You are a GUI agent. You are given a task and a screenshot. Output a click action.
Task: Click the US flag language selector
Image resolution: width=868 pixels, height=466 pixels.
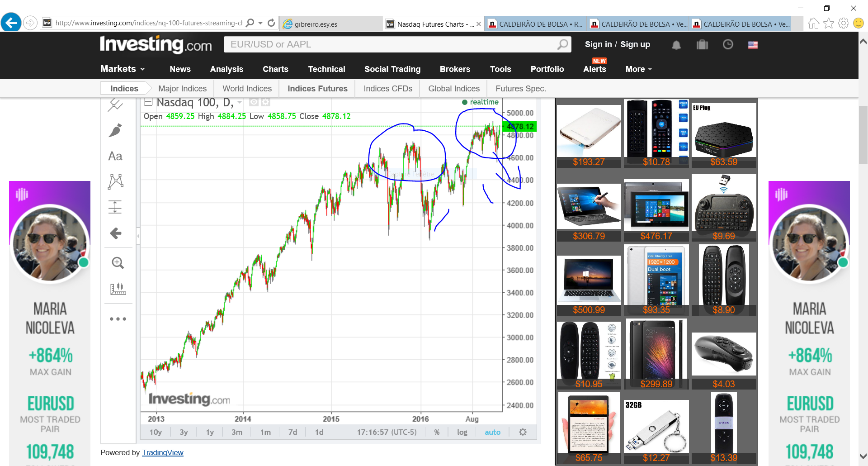pyautogui.click(x=753, y=45)
